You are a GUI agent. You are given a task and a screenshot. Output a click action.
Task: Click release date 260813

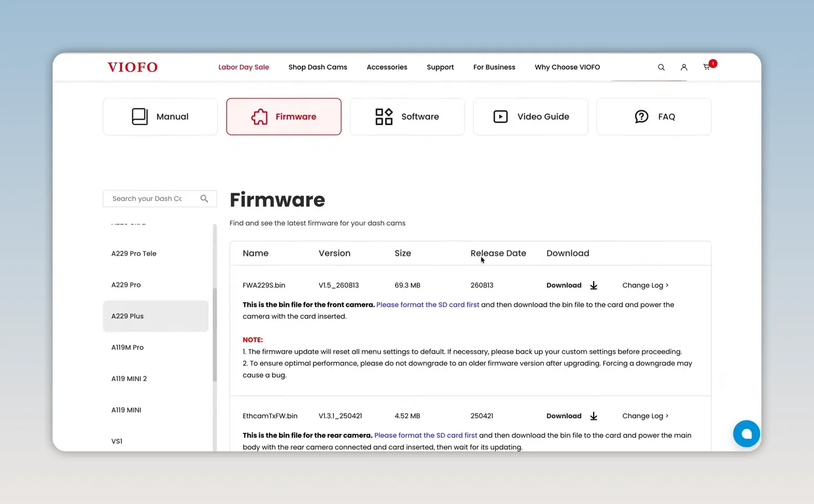482,285
